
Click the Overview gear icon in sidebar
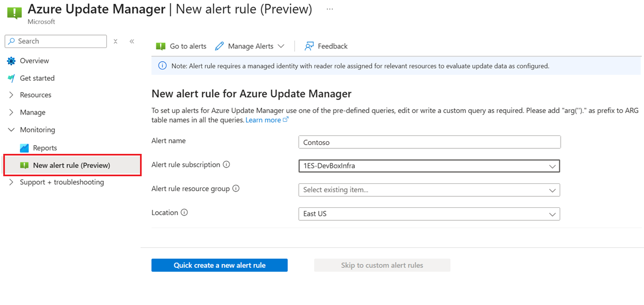pos(11,61)
